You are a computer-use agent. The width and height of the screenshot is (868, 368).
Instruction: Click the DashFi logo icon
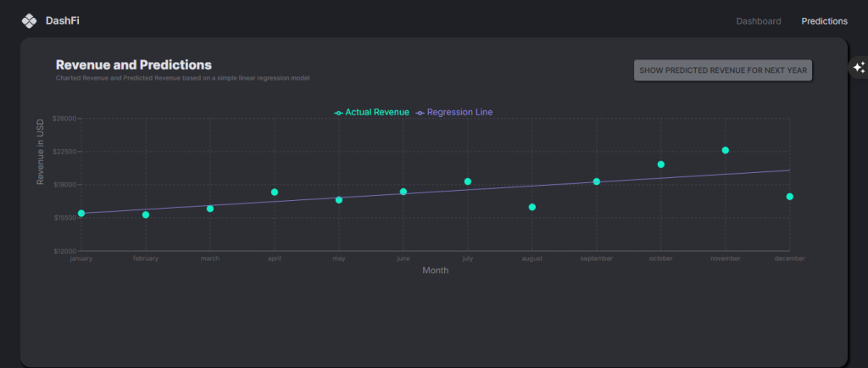pos(29,20)
